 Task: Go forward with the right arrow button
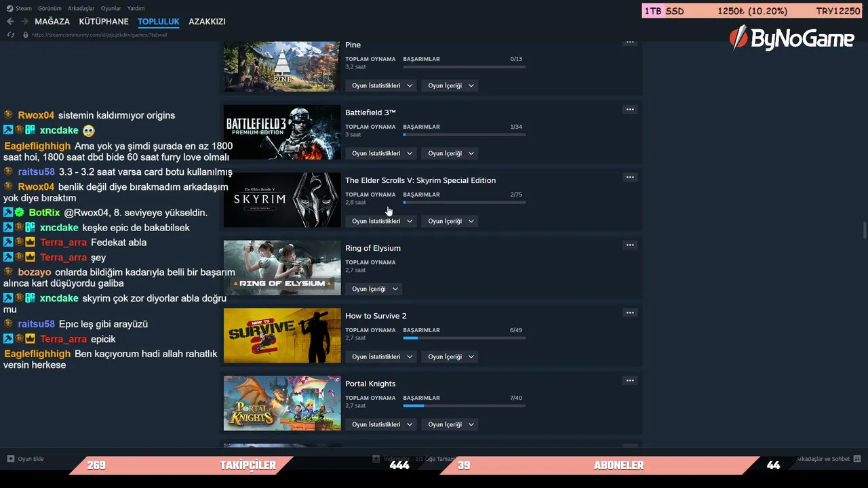[x=24, y=22]
